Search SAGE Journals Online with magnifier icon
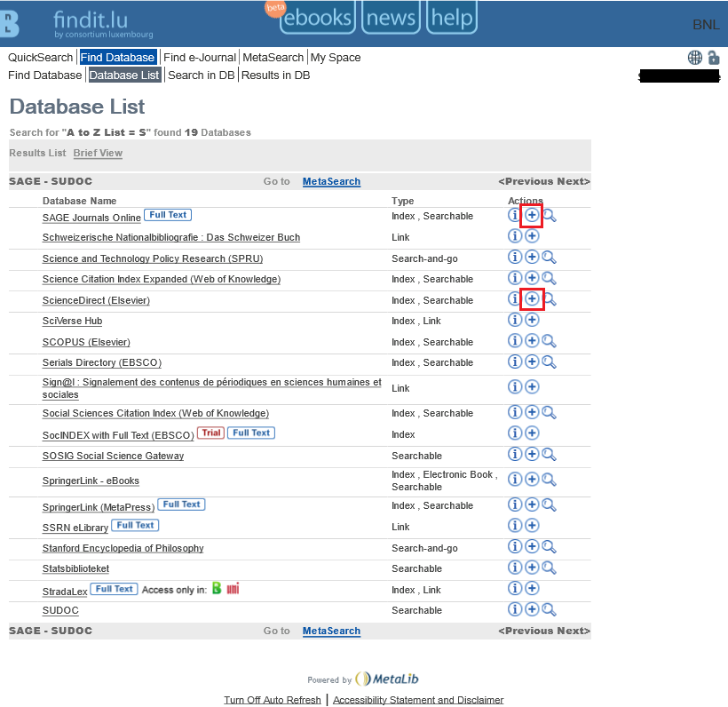This screenshot has width=728, height=707. click(x=550, y=216)
